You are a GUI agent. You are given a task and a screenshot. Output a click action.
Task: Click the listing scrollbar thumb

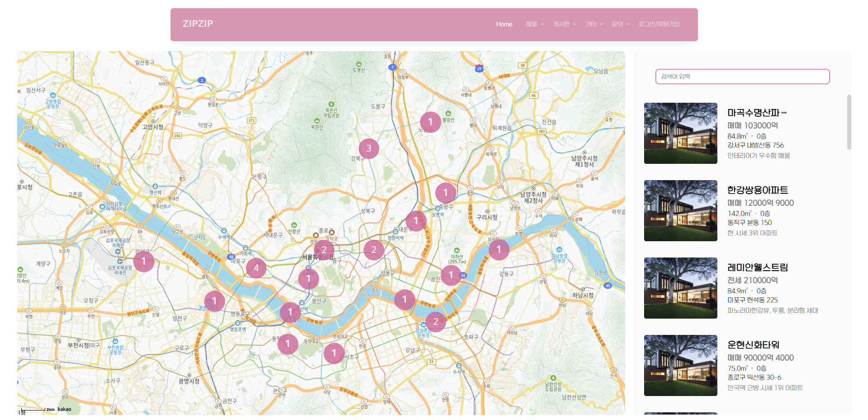[x=849, y=122]
